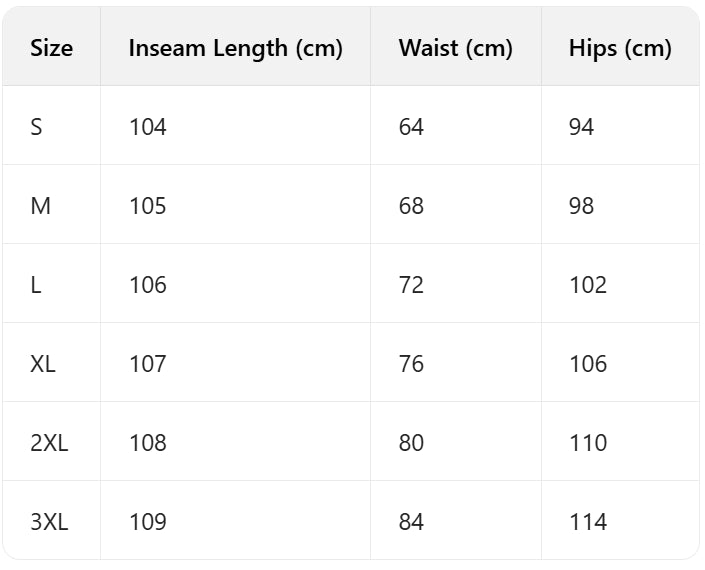The image size is (705, 570).
Task: Click hips value 98 for size M
Action: [581, 206]
